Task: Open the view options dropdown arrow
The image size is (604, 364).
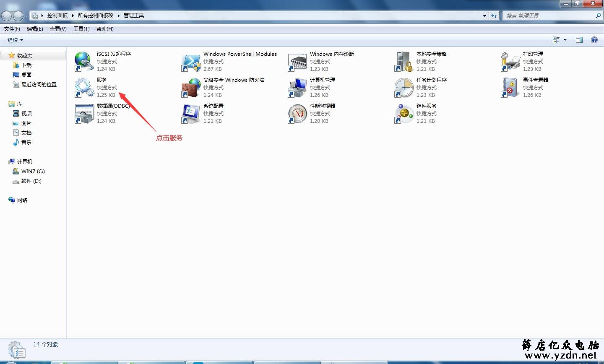Action: point(565,40)
